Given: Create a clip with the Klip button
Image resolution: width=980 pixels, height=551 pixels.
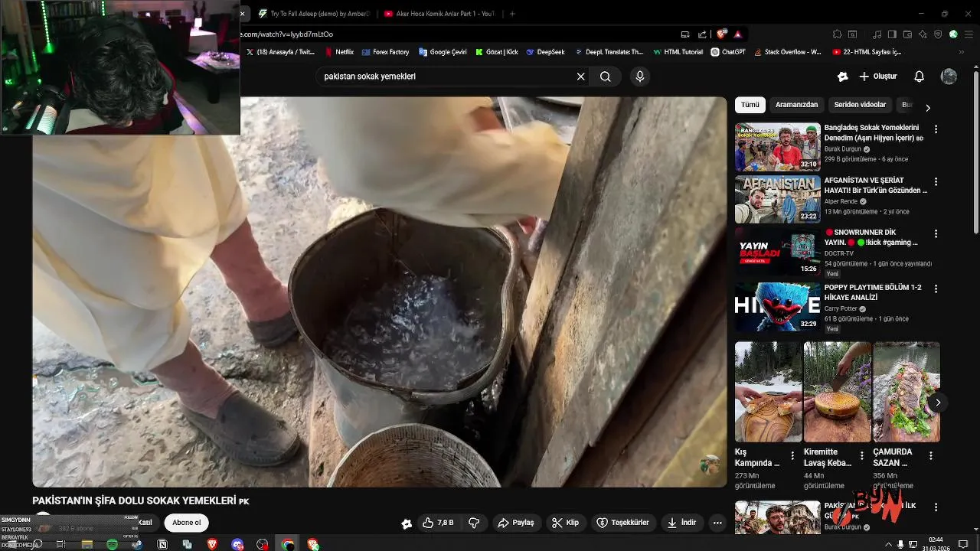Looking at the screenshot, I should (565, 523).
